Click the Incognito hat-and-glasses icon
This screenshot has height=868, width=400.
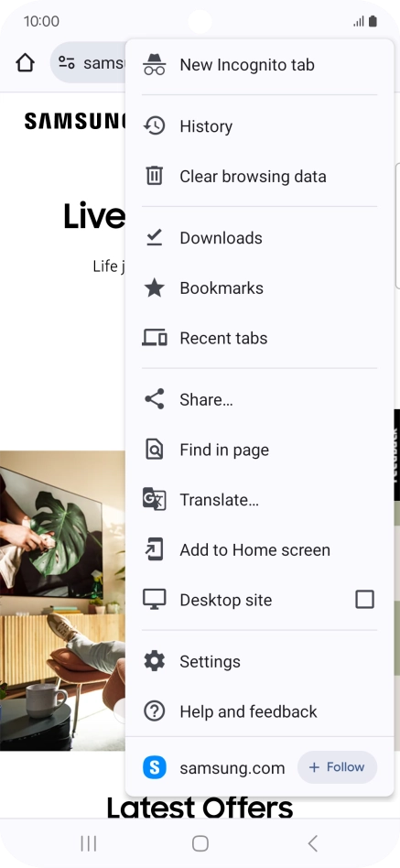point(155,65)
